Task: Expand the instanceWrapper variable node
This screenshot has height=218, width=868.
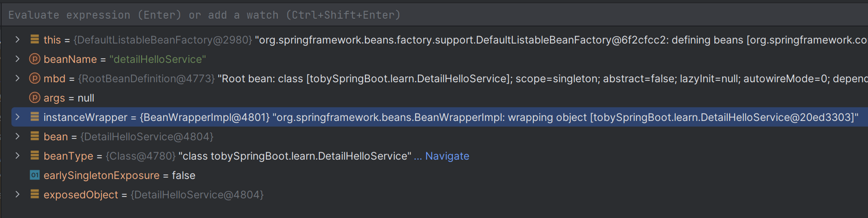Action: pyautogui.click(x=17, y=117)
